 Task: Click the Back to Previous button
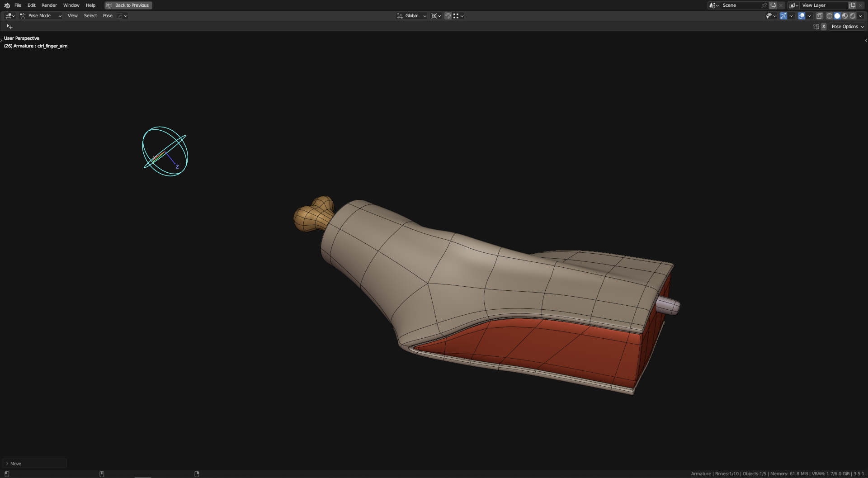point(128,5)
